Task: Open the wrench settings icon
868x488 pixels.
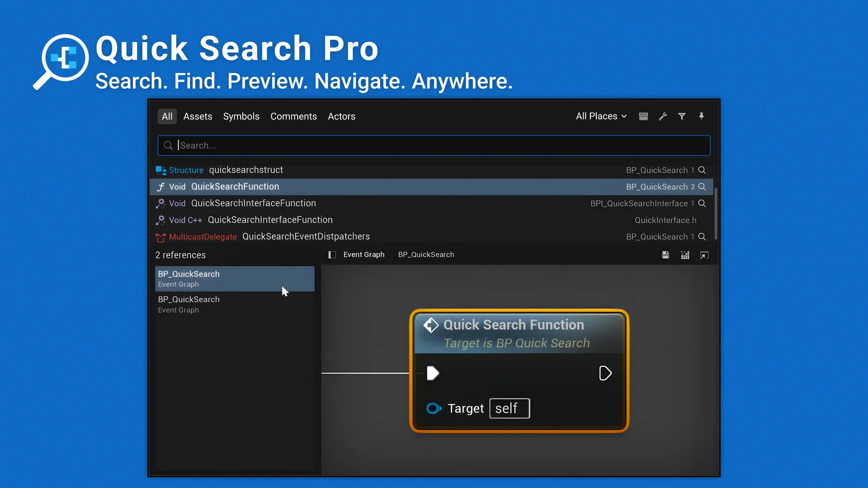Action: tap(663, 116)
